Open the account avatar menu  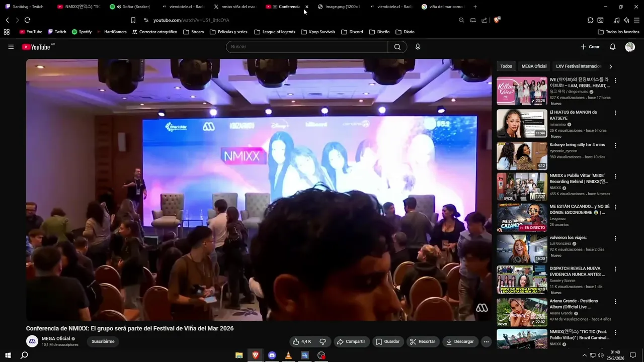630,47
